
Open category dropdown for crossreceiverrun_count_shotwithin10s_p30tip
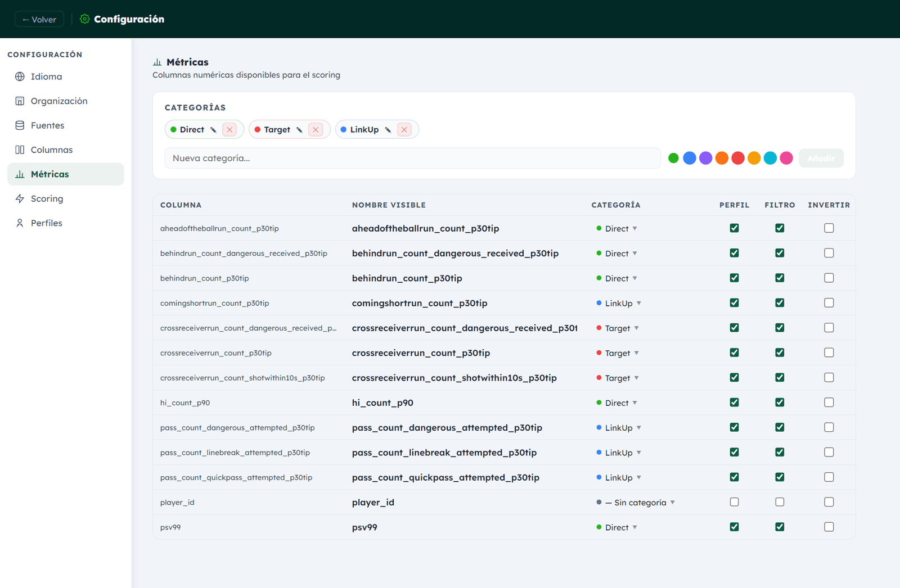(618, 378)
